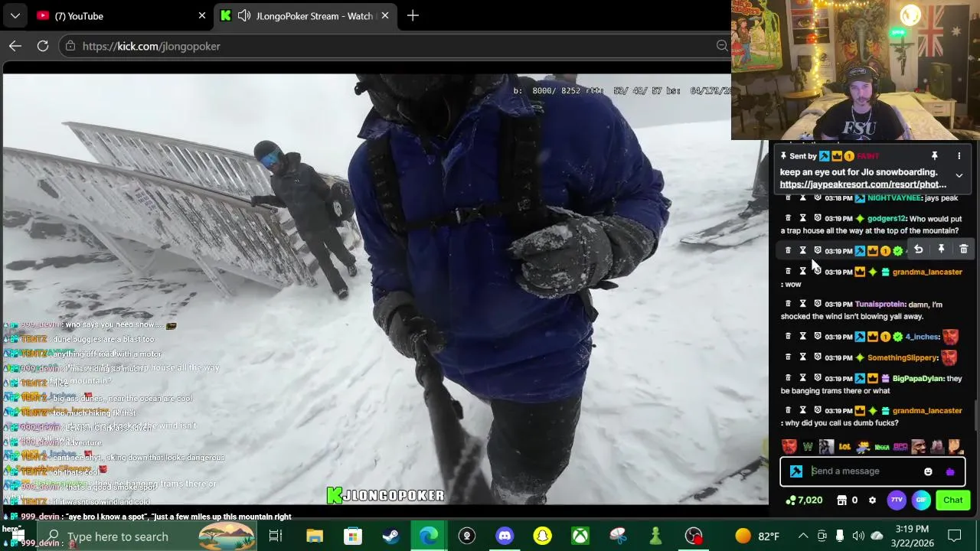
Task: Open Discord from the taskbar
Action: pos(505,536)
